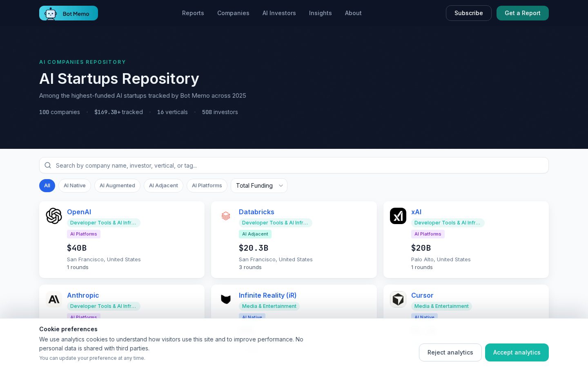
Task: Click the $20B funding amount
Action: tap(421, 248)
